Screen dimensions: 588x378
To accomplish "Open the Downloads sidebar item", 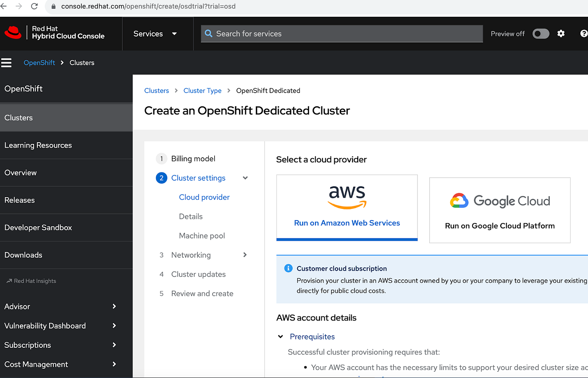I will tap(23, 255).
